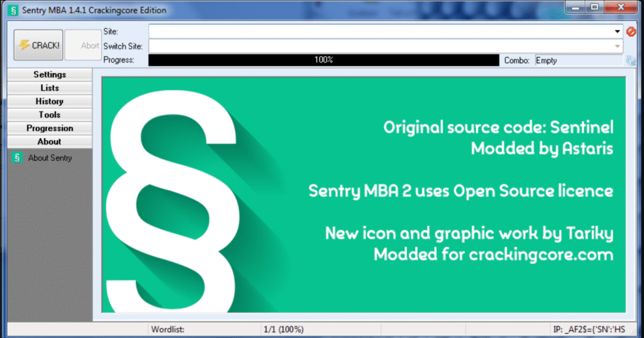Select About Sentry item
644x338 pixels.
(x=50, y=158)
